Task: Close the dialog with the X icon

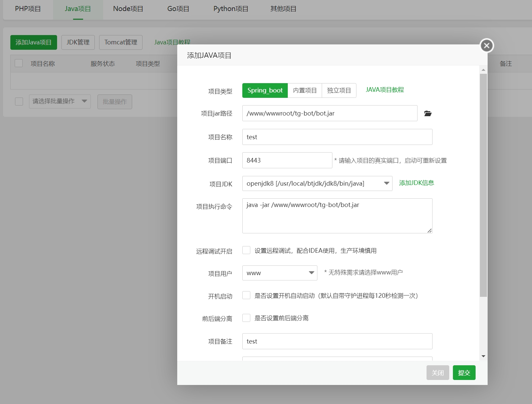Action: click(487, 45)
